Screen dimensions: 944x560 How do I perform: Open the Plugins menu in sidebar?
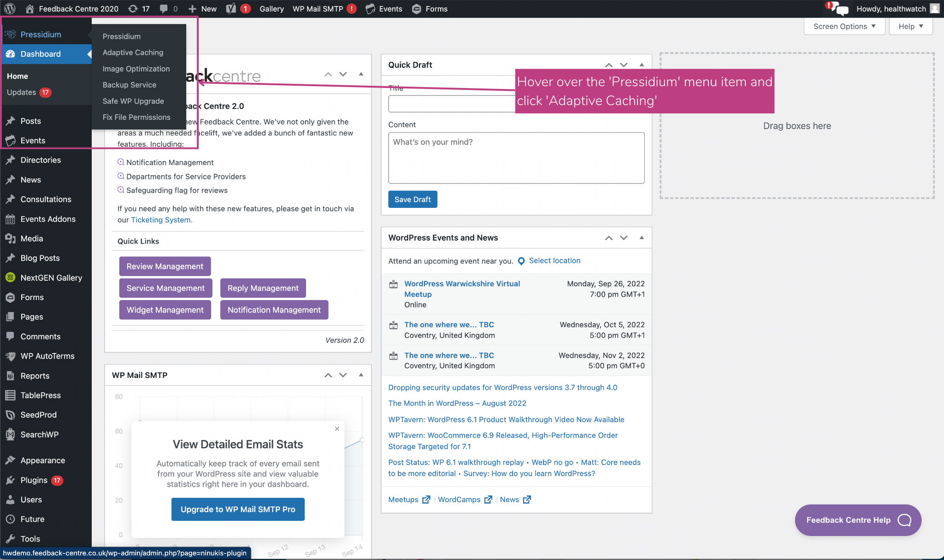click(34, 480)
